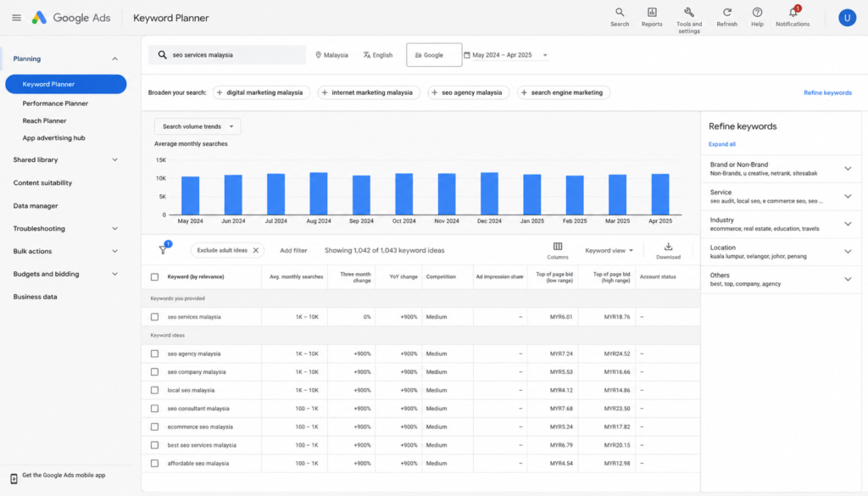This screenshot has width=868, height=496.
Task: Click the keyword search input field
Action: point(227,55)
